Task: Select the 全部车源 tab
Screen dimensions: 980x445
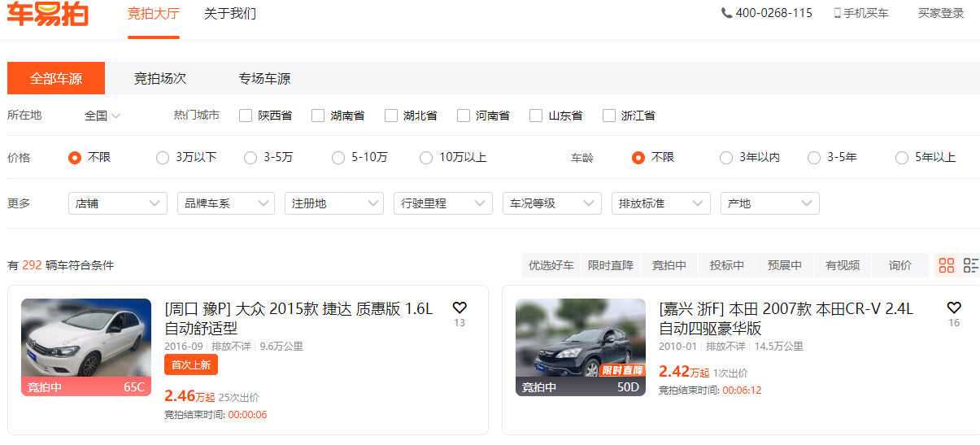Action: [56, 79]
